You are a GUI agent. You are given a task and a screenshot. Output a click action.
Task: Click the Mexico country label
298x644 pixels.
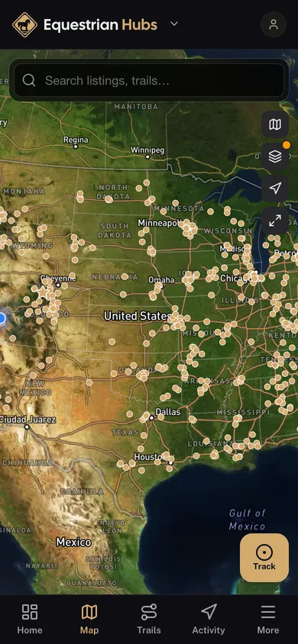pyautogui.click(x=73, y=542)
